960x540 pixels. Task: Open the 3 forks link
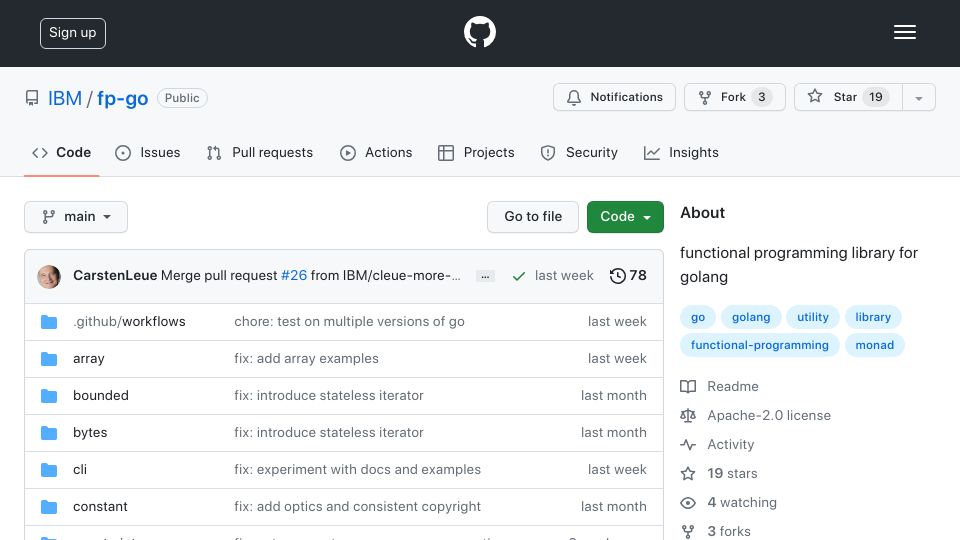tap(729, 531)
